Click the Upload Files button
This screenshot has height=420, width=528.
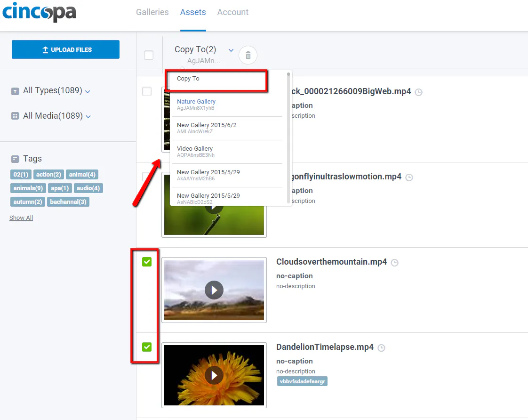66,49
